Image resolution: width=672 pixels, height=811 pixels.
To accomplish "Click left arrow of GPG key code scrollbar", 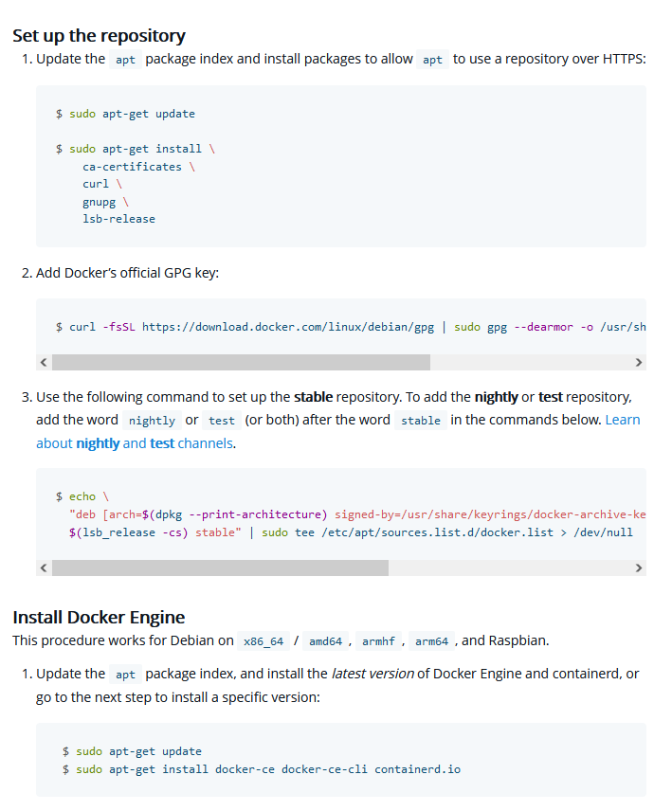I will coord(44,363).
